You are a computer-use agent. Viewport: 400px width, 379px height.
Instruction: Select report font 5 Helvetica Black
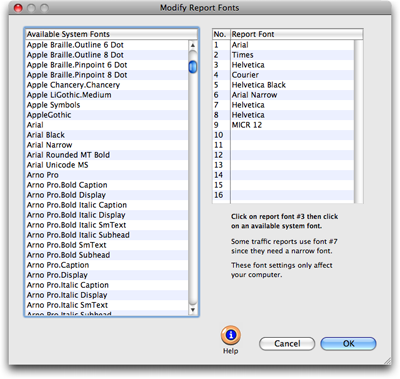pyautogui.click(x=283, y=85)
